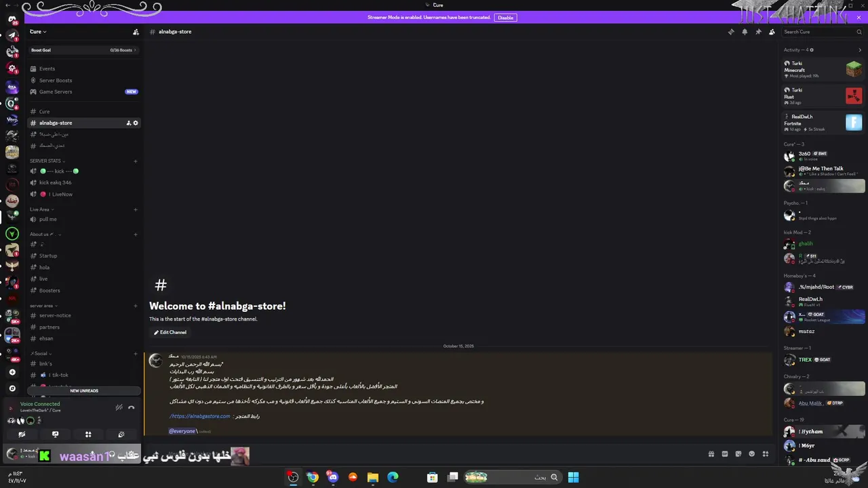Collapse the Live Area category
This screenshot has width=868, height=488.
click(41, 209)
